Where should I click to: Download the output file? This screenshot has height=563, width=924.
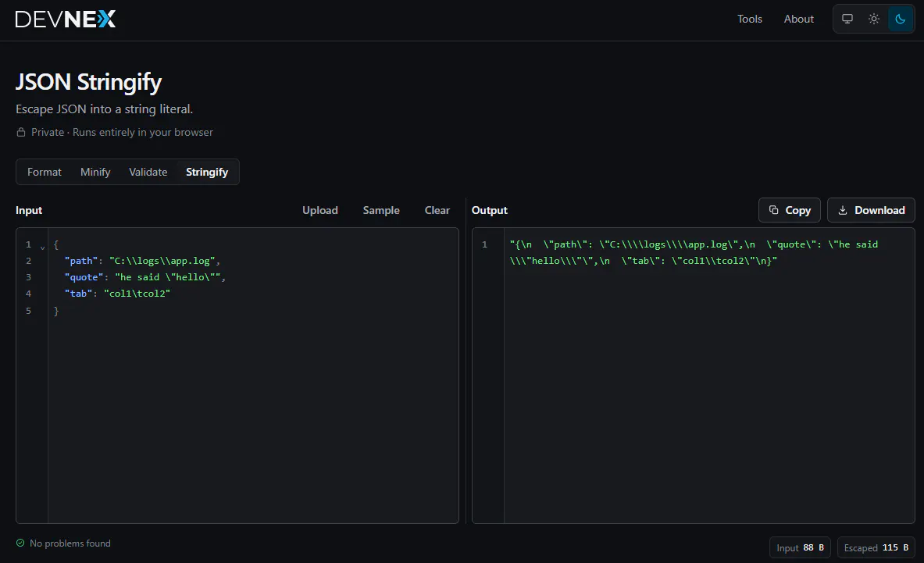871,210
